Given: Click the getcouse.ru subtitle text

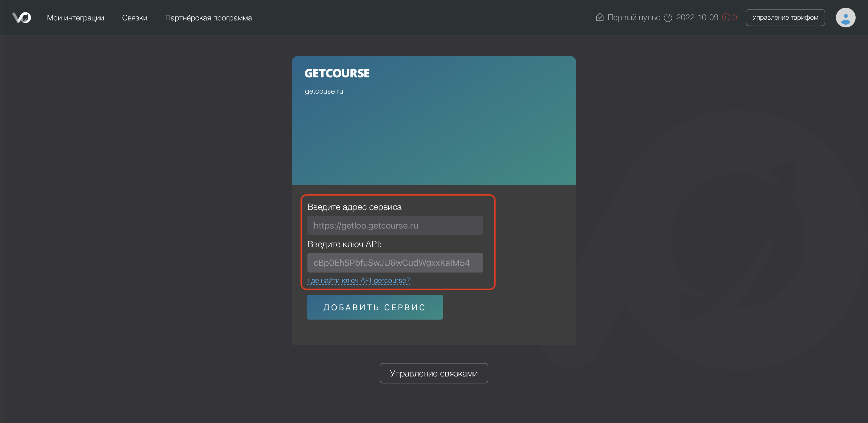Looking at the screenshot, I should [324, 91].
